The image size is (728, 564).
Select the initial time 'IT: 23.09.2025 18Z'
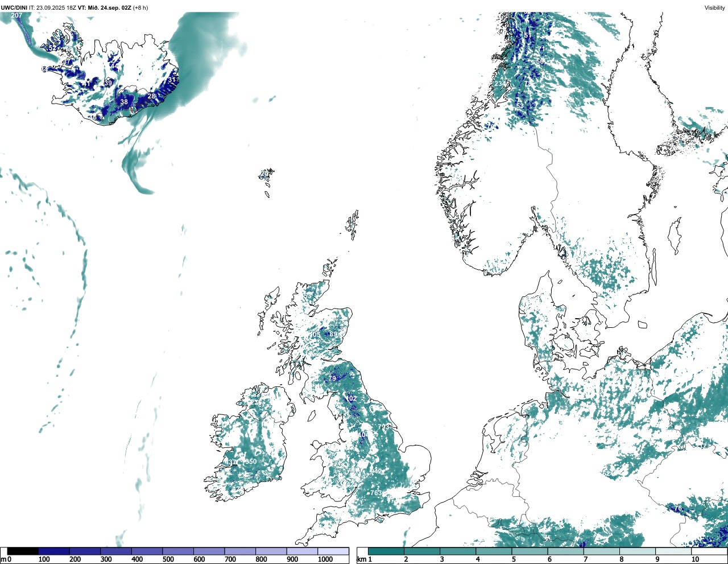[x=51, y=7]
